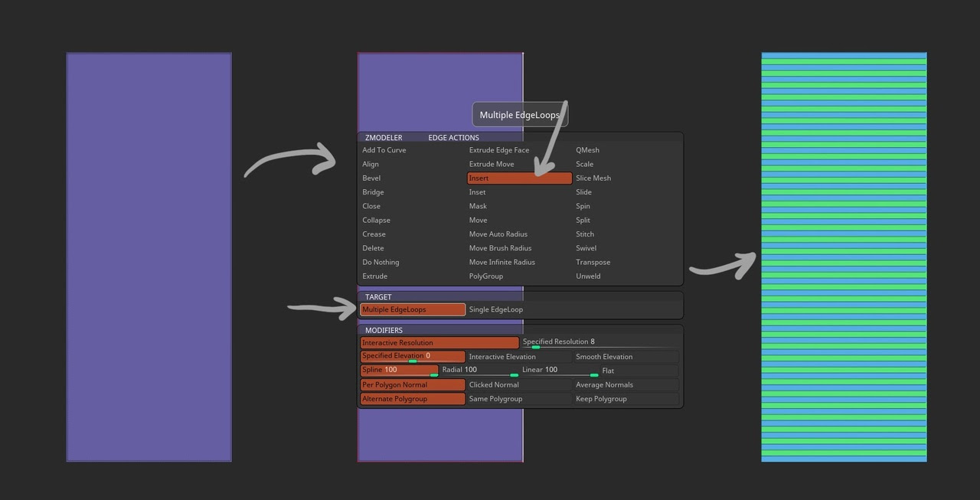The image size is (980, 500).
Task: Click the EDGE ACTIONS header label
Action: click(453, 138)
